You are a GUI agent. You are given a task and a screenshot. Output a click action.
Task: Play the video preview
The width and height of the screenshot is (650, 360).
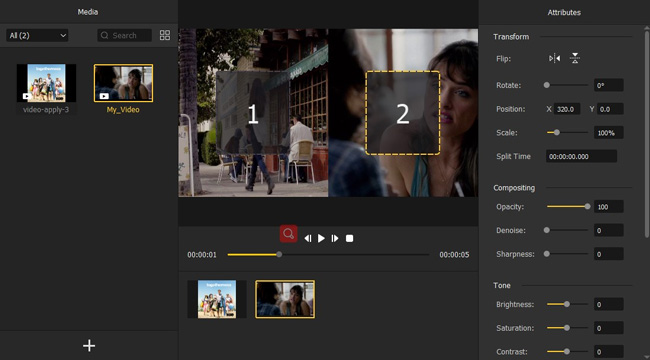pyautogui.click(x=321, y=238)
